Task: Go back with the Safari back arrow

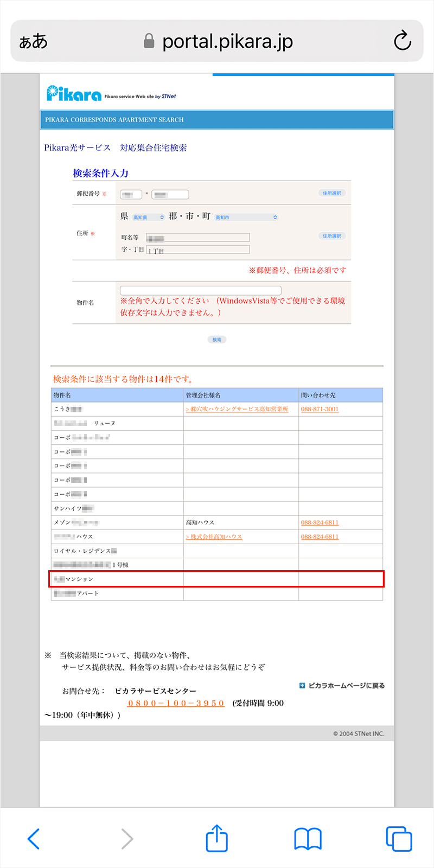Action: click(34, 839)
